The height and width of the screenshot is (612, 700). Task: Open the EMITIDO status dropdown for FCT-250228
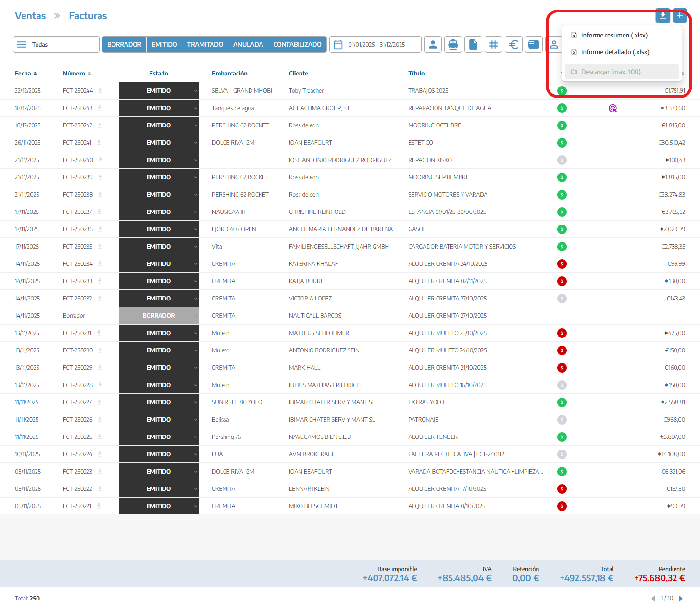click(x=159, y=385)
